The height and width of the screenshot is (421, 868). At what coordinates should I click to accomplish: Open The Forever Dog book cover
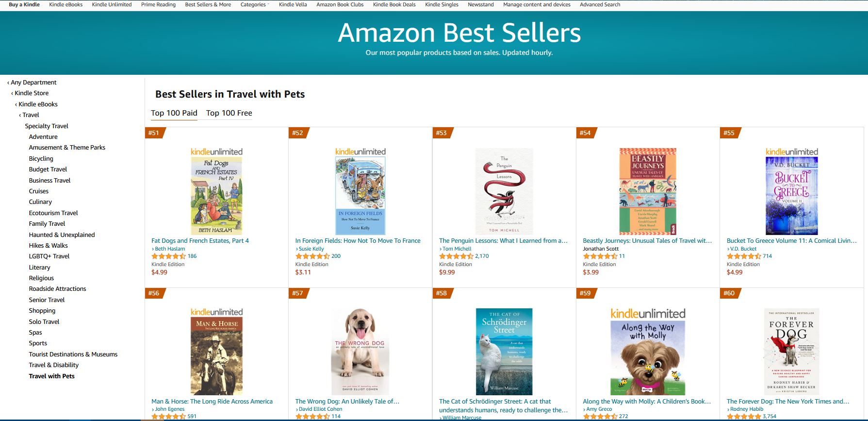click(x=791, y=352)
